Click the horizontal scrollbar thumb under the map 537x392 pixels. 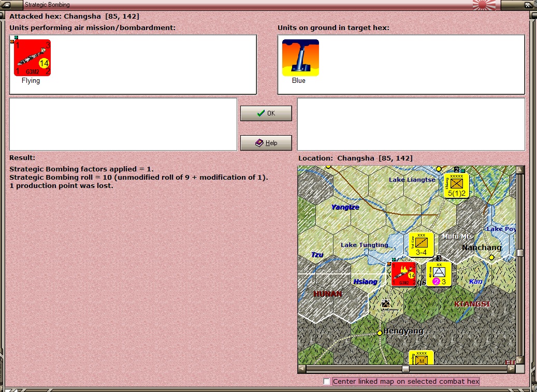[x=405, y=369]
